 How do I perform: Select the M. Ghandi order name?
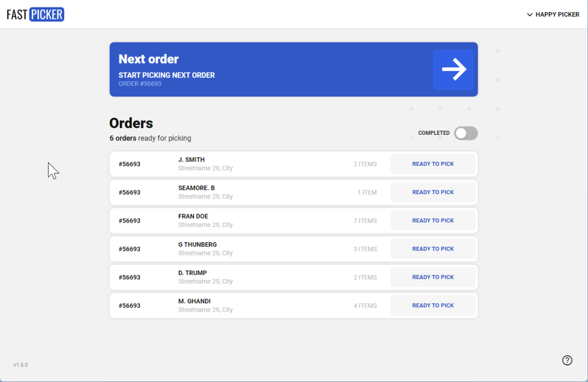[x=195, y=301]
